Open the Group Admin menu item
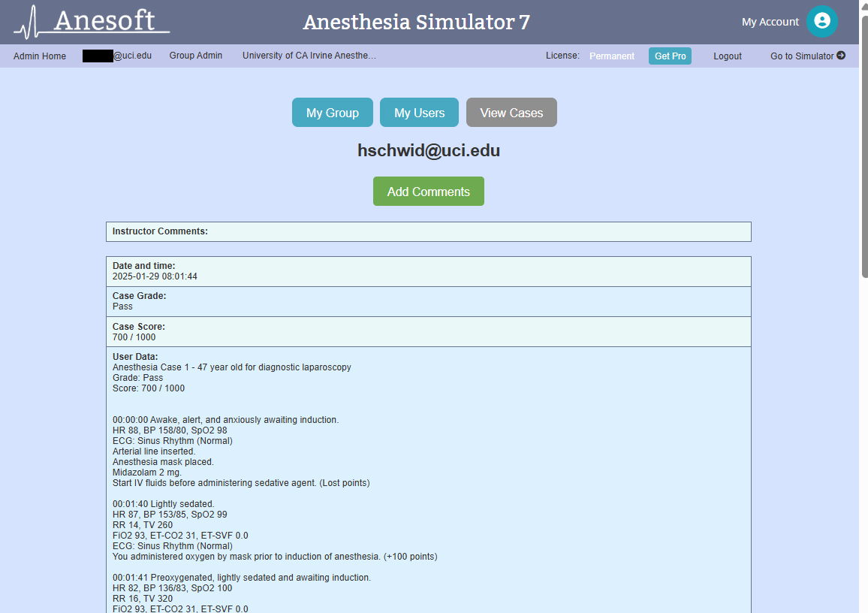868x613 pixels. pyautogui.click(x=195, y=56)
